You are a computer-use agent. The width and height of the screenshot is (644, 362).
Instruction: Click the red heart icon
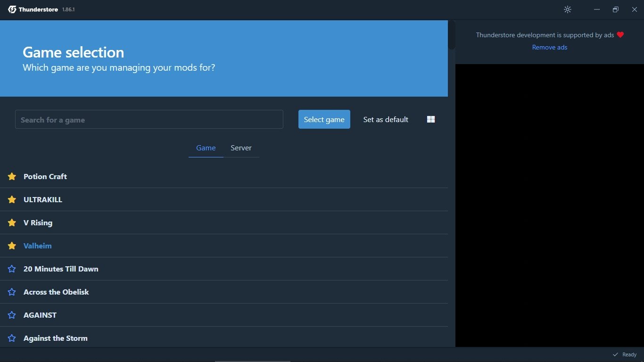point(620,35)
